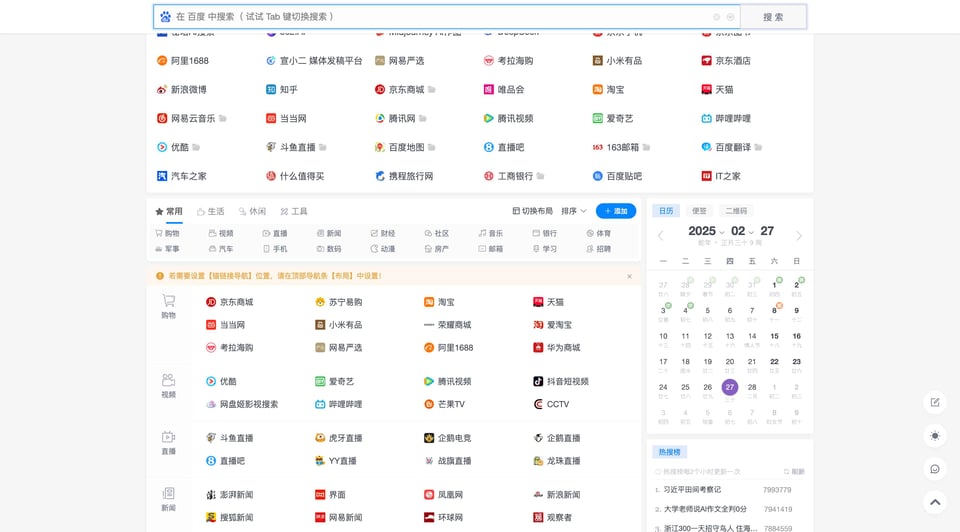Jump to the 招聘 category anchor
The height and width of the screenshot is (532, 960).
(x=598, y=249)
